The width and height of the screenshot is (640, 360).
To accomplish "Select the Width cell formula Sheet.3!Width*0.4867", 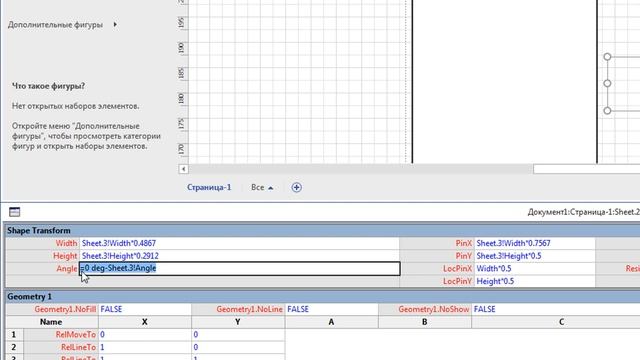I will 239,243.
